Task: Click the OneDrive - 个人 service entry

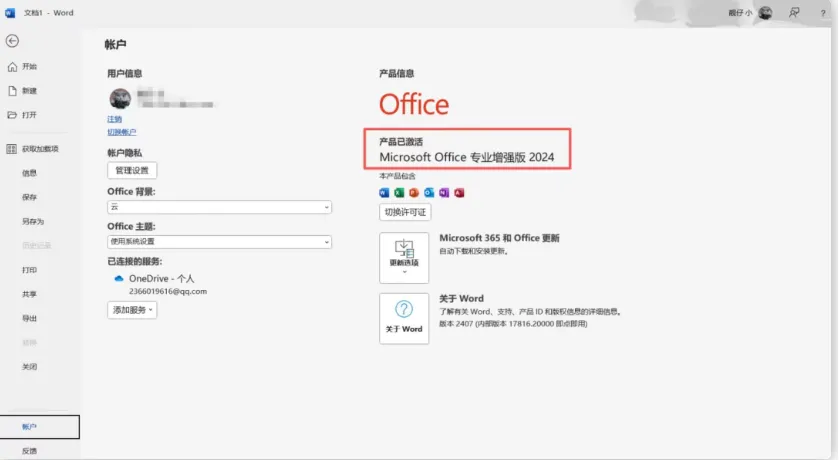Action: [162, 279]
